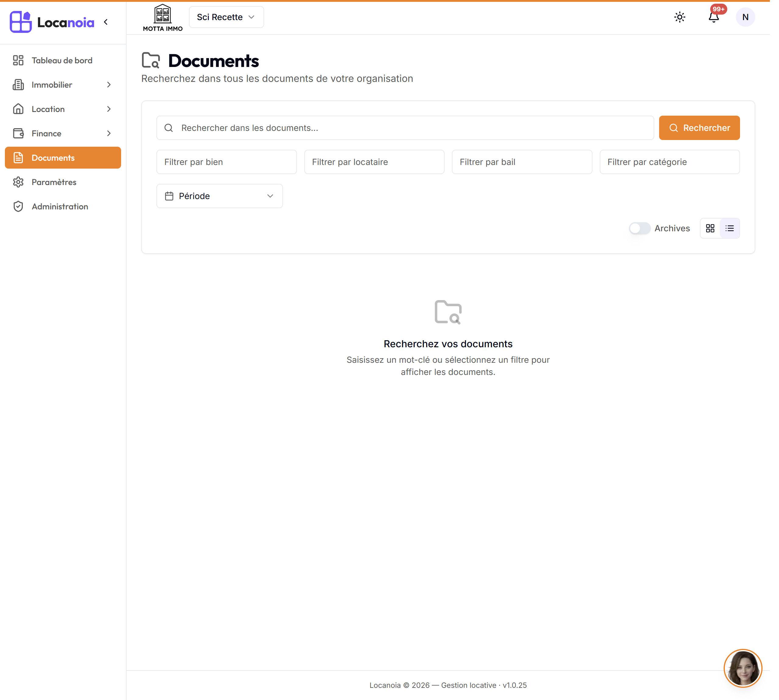The height and width of the screenshot is (700, 779).
Task: Click the empty-state folder search icon
Action: [448, 312]
